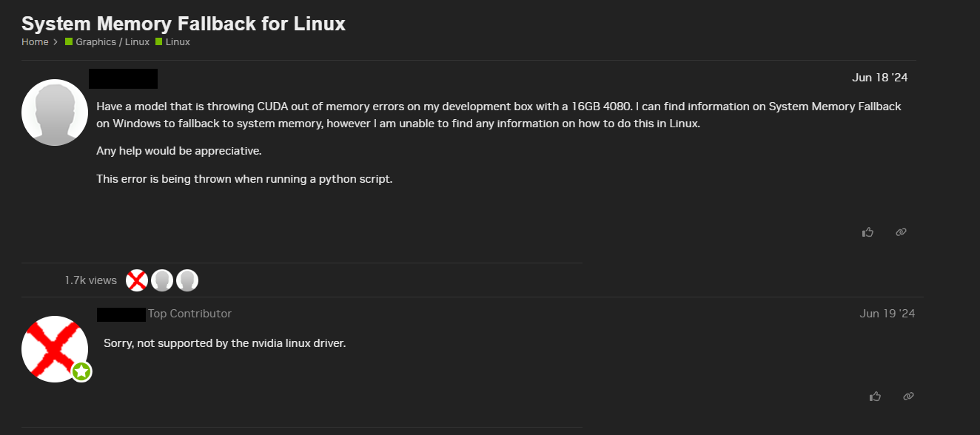Open the original poster's redacted username
Screen dimensions: 980x435
(123, 78)
